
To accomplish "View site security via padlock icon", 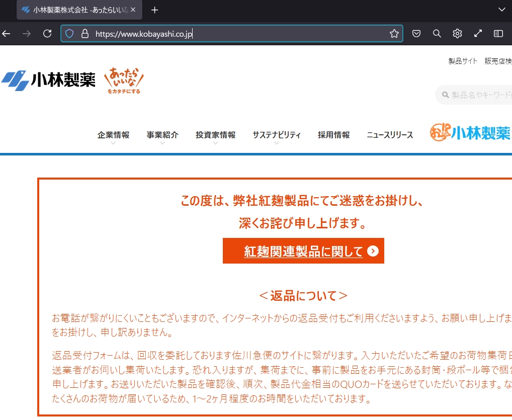I will 85,34.
